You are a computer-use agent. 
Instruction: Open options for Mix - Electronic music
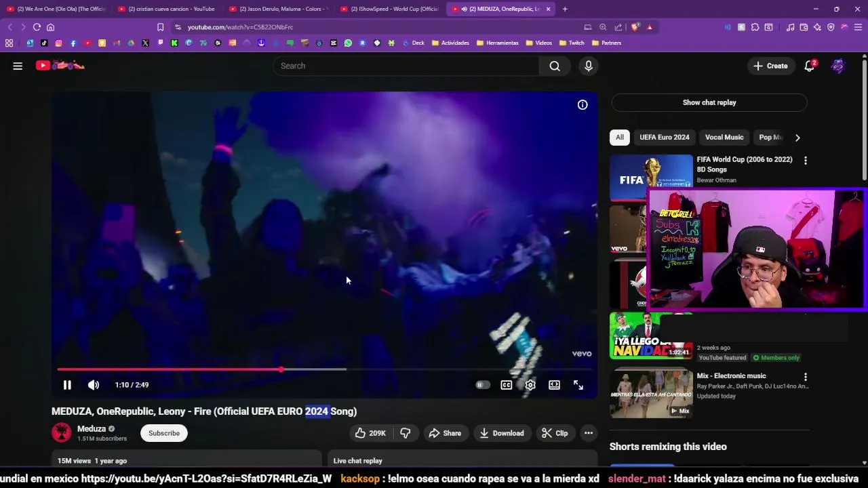(806, 377)
